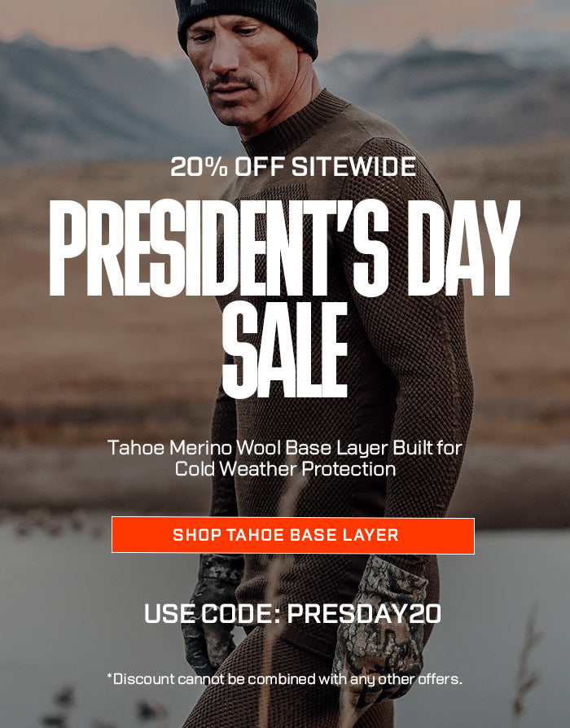
Task: Select the President's Day headline
Action: [284, 248]
